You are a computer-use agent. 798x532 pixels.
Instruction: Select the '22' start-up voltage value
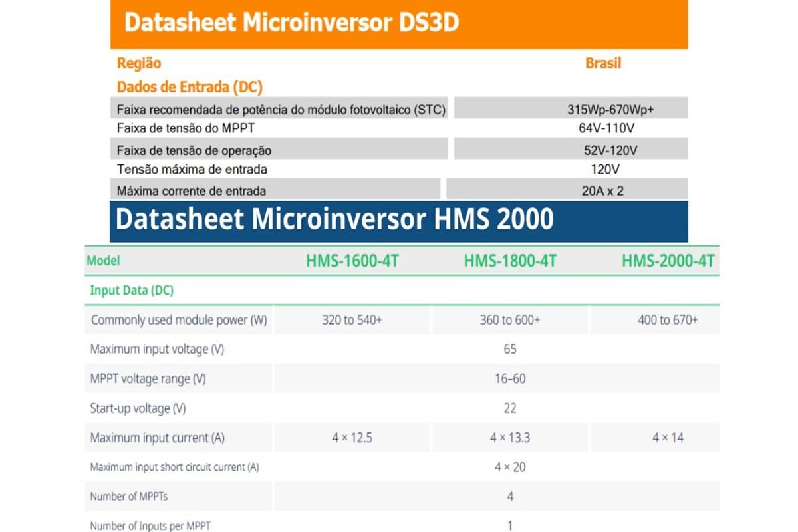[510, 408]
